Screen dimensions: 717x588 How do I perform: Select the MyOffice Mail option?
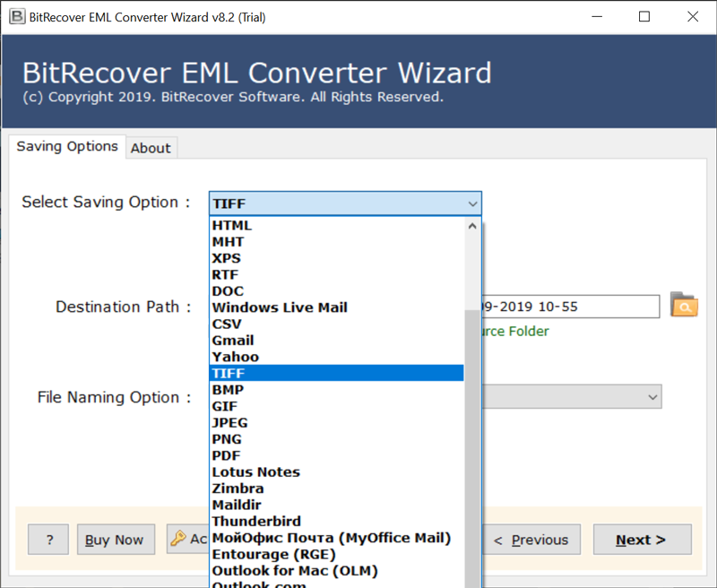coord(336,538)
